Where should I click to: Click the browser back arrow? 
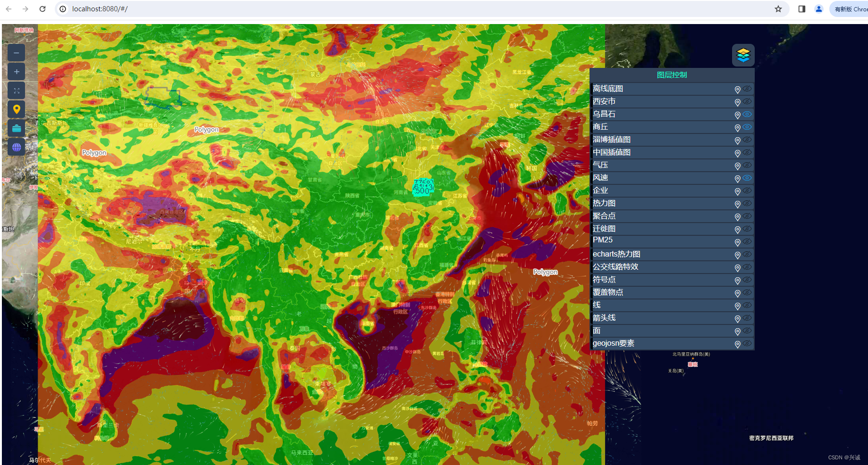pyautogui.click(x=8, y=9)
